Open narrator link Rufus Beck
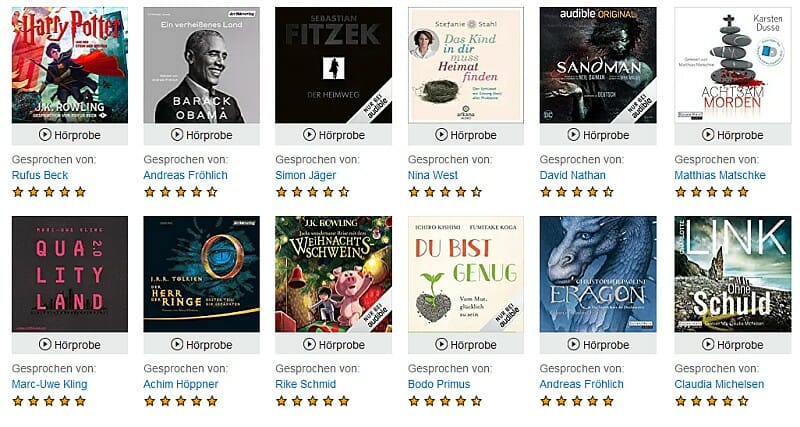 40,175
